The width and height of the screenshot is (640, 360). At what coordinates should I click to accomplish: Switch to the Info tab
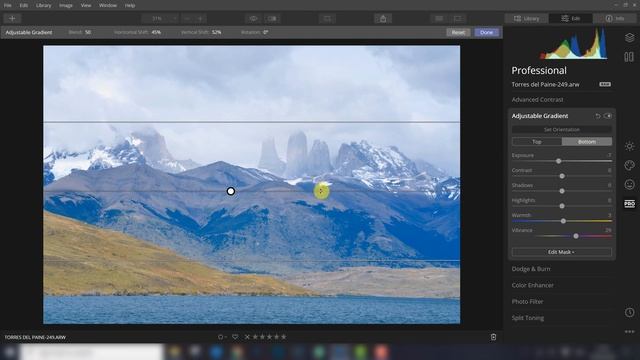615,18
